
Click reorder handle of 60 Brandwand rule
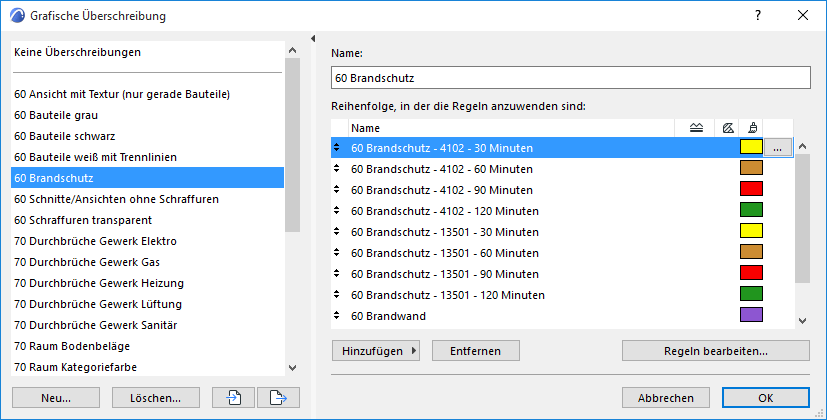pyautogui.click(x=338, y=316)
